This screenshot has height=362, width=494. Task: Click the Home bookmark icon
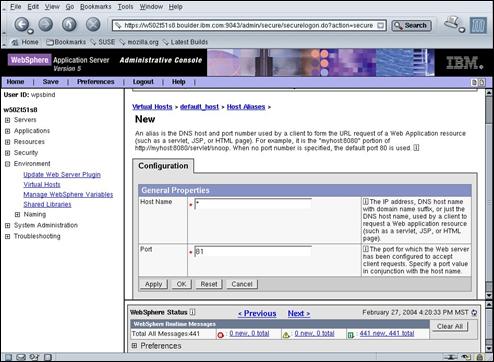coord(15,42)
